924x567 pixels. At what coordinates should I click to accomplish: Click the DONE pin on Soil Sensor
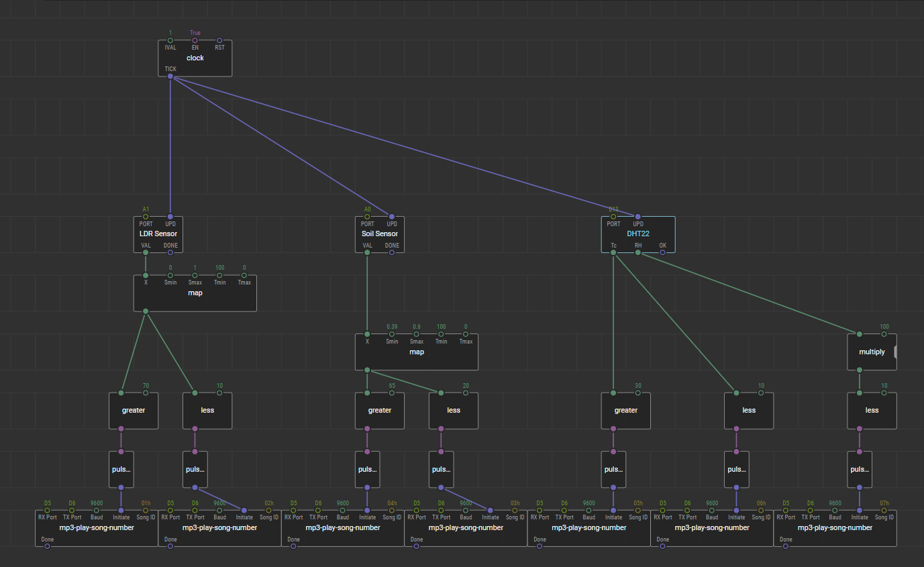(x=392, y=253)
